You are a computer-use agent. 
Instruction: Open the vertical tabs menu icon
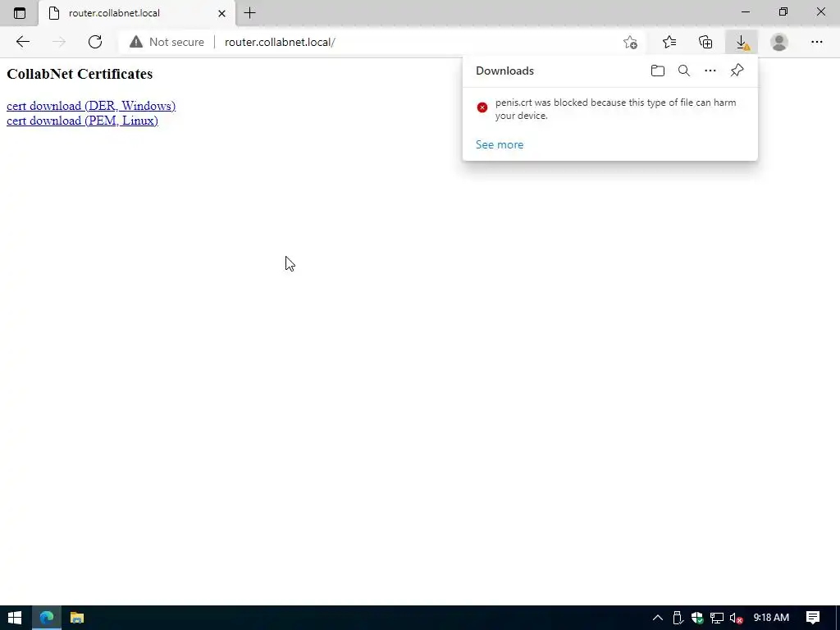[20, 13]
